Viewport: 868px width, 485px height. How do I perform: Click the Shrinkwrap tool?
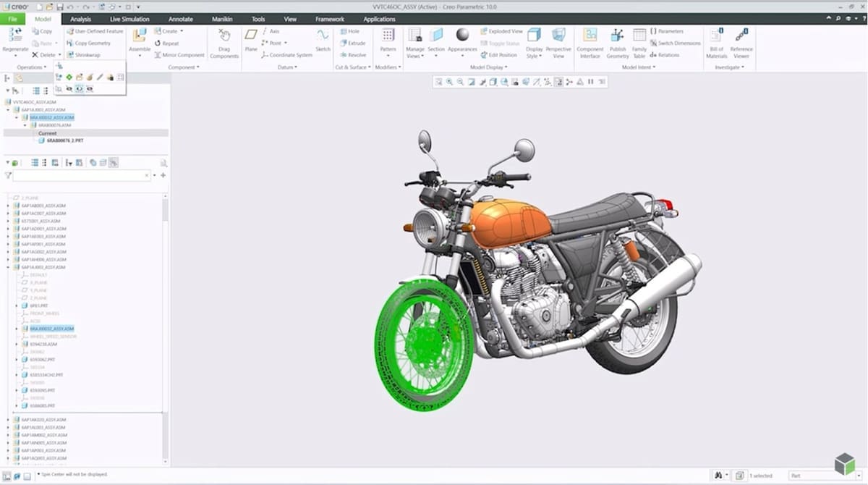pos(83,55)
